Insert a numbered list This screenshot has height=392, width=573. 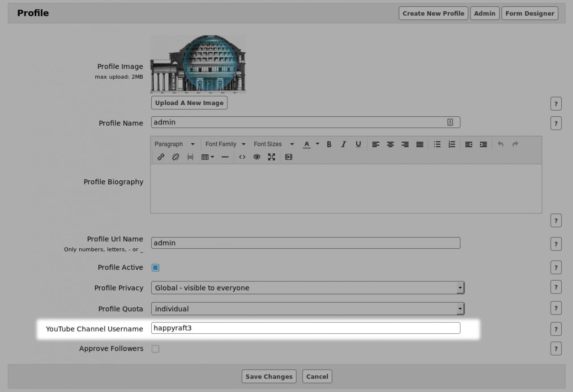[x=452, y=144]
